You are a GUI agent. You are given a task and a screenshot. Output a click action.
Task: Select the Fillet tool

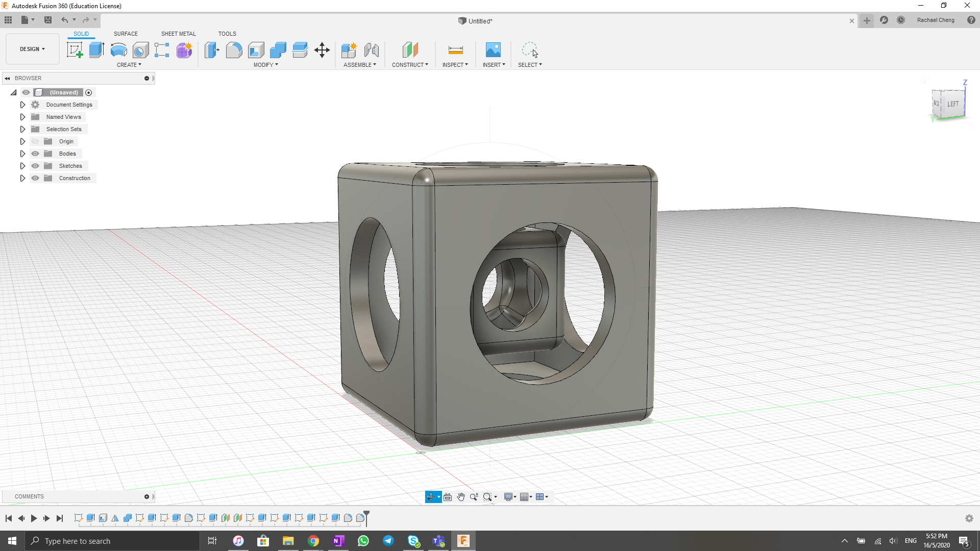[234, 50]
